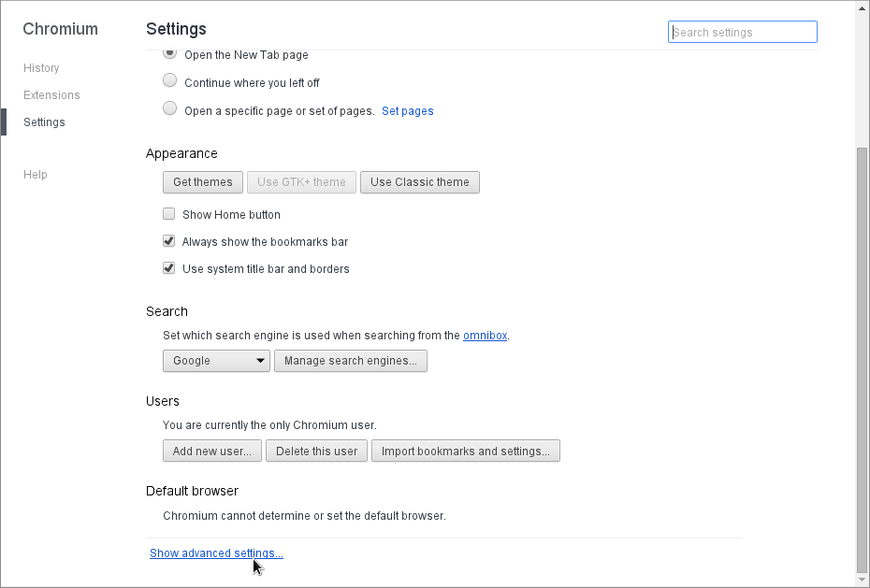Expand Show advanced settings link
The height and width of the screenshot is (588, 870).
click(216, 553)
